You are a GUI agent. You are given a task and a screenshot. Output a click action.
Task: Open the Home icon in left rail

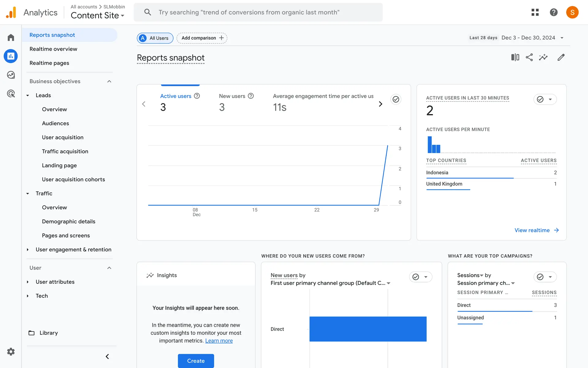[11, 37]
